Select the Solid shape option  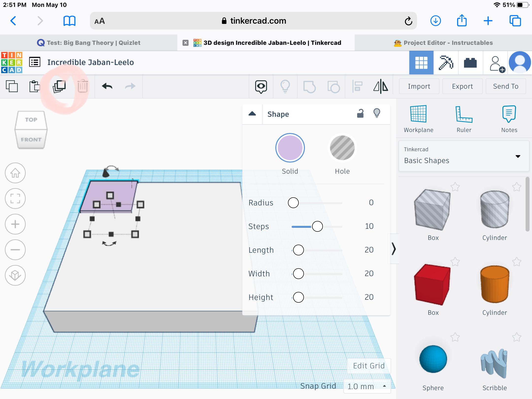click(x=290, y=148)
